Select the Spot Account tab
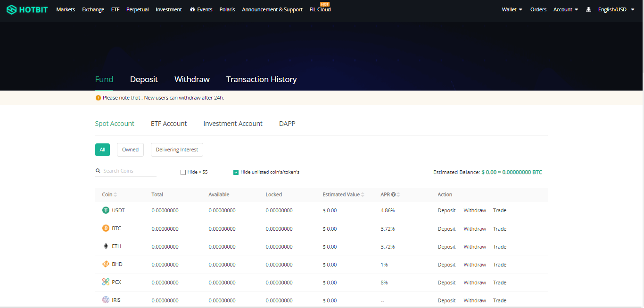 click(x=115, y=124)
